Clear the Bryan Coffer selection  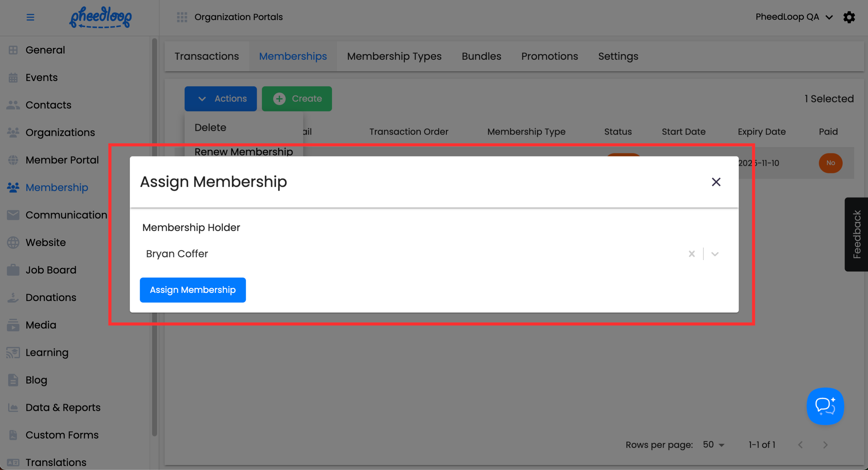(x=691, y=254)
